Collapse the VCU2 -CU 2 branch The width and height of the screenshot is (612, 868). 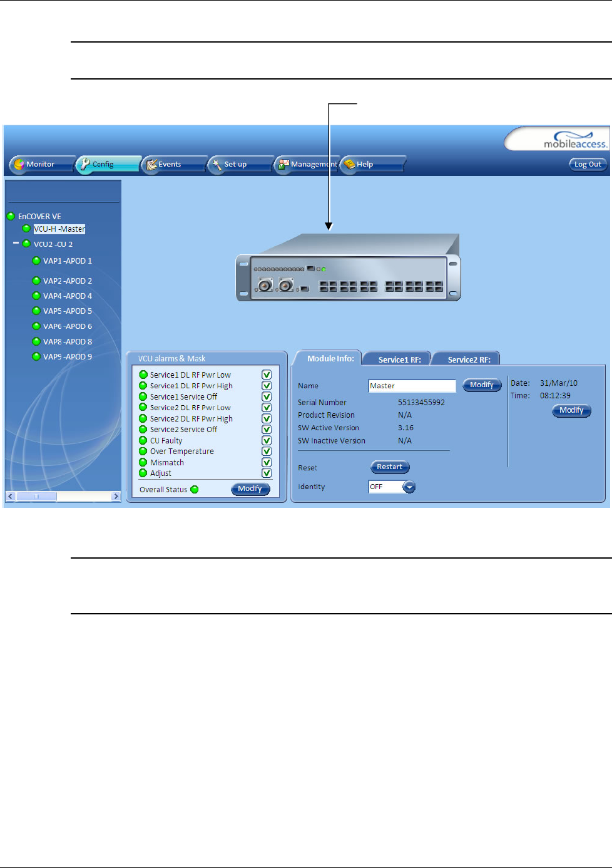[x=16, y=243]
